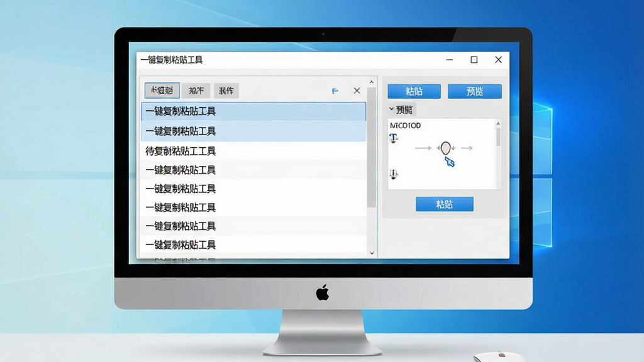
Task: Maximize the 一键复制粘贴工具 window
Action: pos(474,60)
